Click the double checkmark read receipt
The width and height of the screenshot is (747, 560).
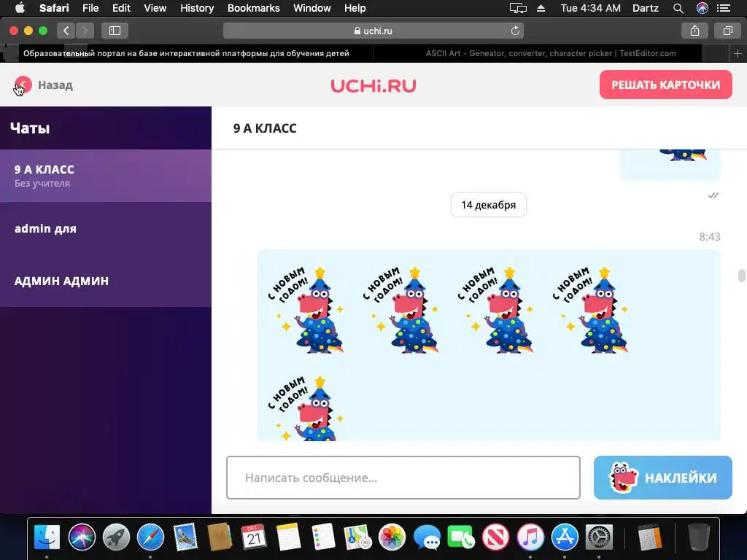click(713, 195)
